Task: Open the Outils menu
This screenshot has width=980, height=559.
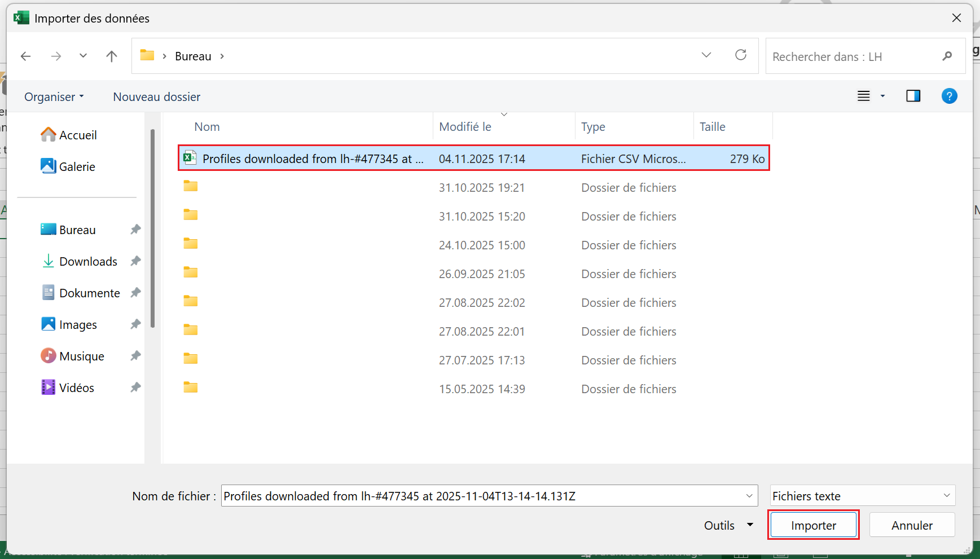Action: [x=728, y=525]
